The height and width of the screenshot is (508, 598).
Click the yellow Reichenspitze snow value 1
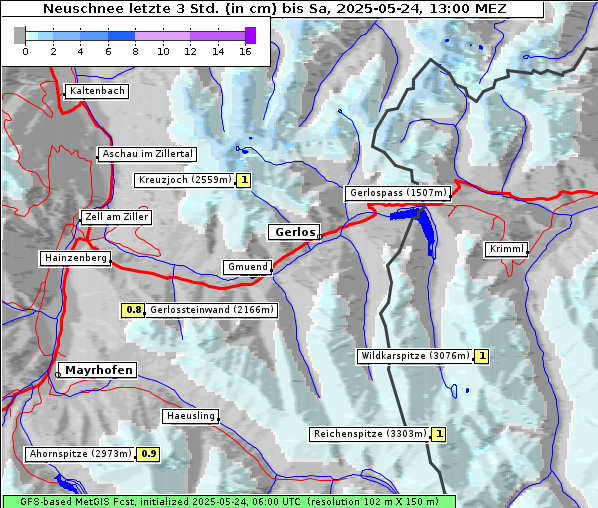[439, 434]
